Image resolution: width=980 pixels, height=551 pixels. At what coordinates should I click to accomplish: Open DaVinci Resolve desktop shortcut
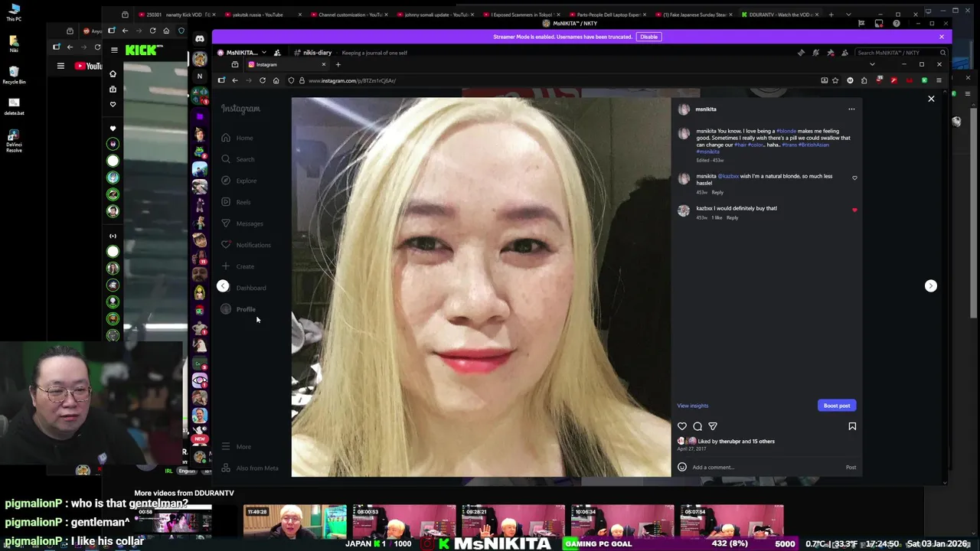point(14,140)
